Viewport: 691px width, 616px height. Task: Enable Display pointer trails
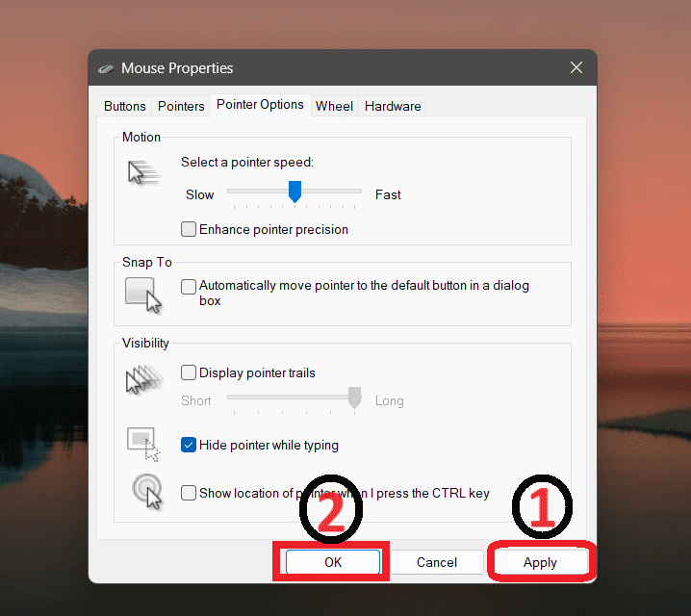[189, 372]
